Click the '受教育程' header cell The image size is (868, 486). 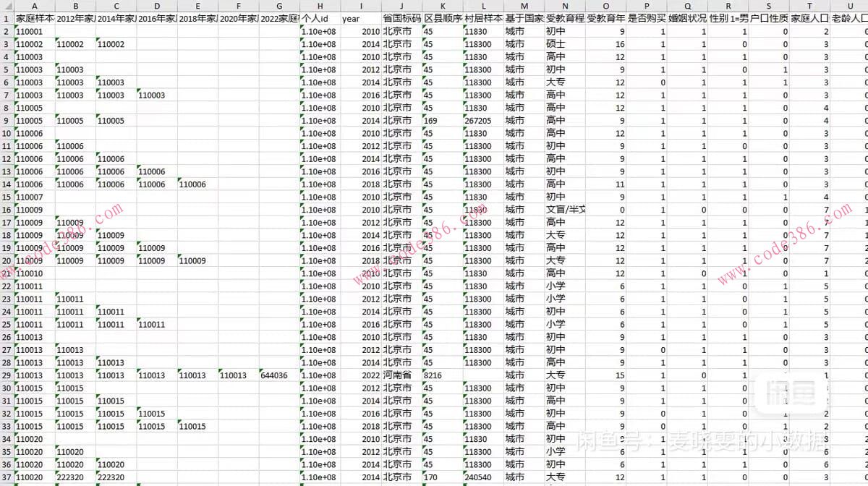[x=565, y=18]
